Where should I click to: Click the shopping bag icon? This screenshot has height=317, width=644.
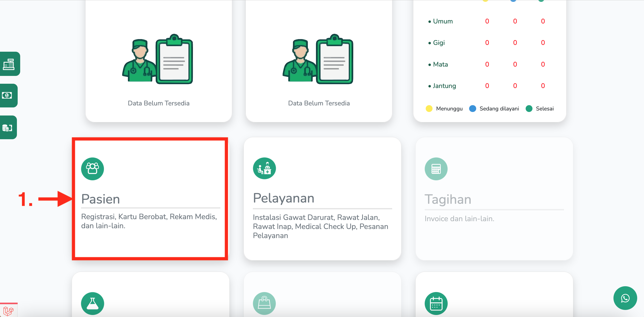click(x=264, y=303)
